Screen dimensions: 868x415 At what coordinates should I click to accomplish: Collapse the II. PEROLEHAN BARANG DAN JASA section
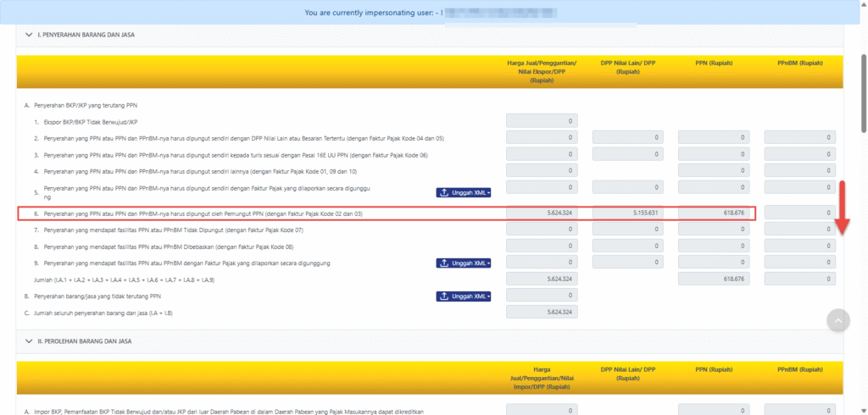pyautogui.click(x=30, y=340)
